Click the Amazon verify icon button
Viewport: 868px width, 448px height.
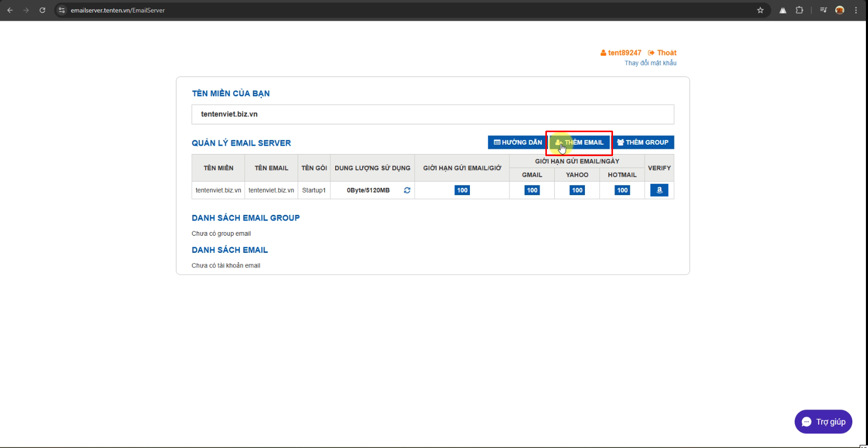(x=659, y=190)
